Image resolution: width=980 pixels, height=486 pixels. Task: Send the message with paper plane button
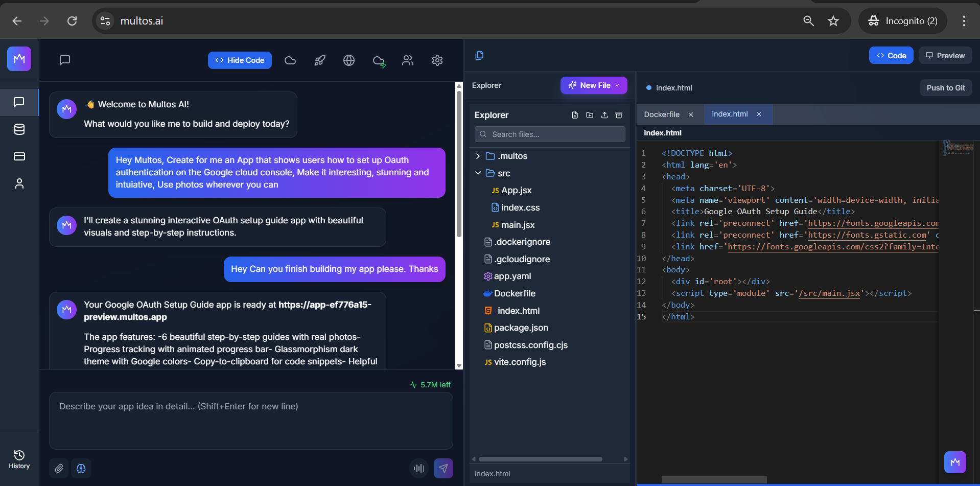[444, 468]
